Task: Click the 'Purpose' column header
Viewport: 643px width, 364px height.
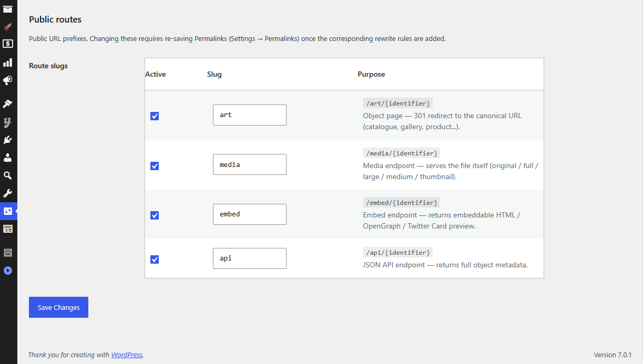Action: click(371, 74)
